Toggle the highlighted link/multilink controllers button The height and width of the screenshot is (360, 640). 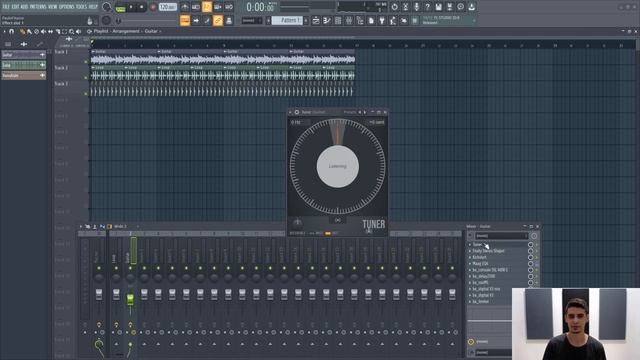(x=218, y=20)
